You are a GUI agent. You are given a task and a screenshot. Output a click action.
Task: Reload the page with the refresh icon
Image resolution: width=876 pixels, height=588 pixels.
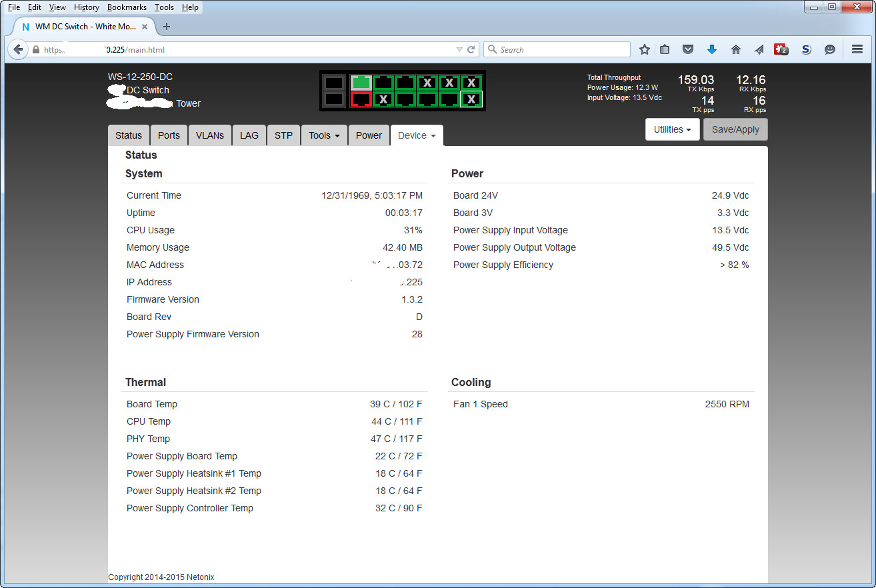pyautogui.click(x=471, y=49)
